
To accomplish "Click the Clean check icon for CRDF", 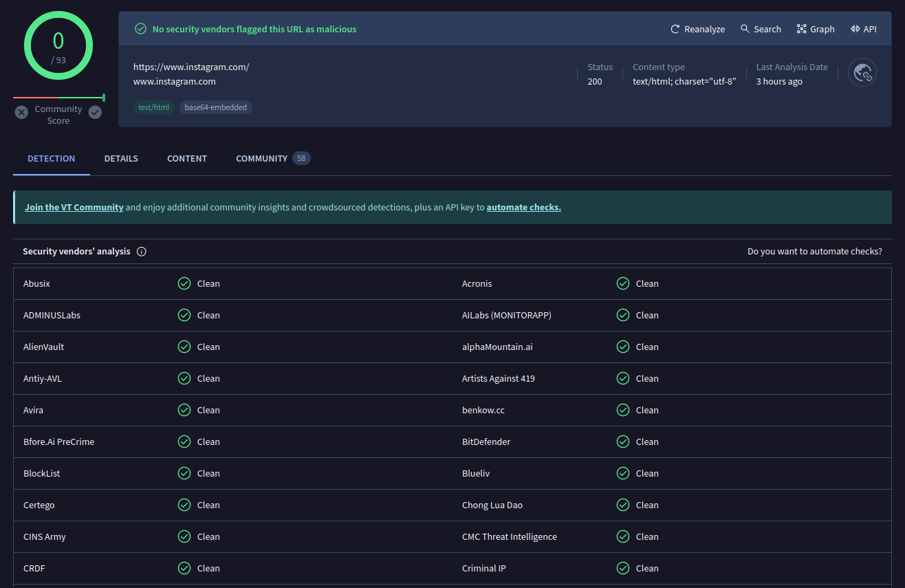I will click(184, 568).
